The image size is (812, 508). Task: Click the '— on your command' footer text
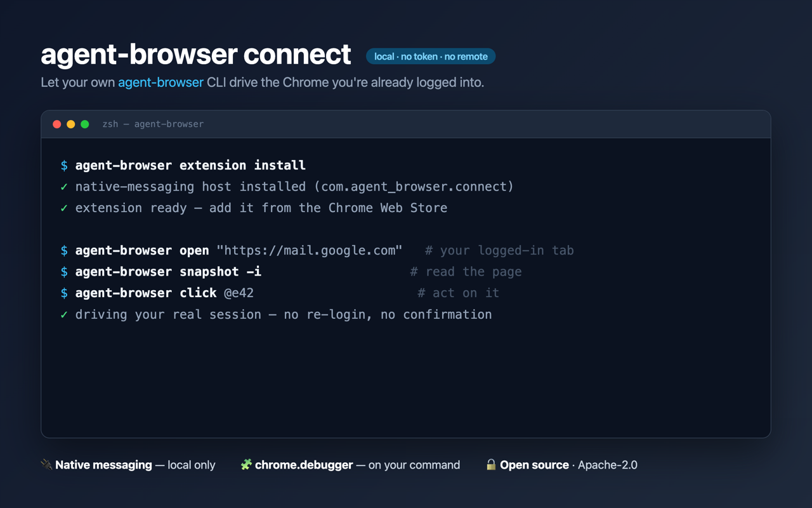[x=408, y=465]
